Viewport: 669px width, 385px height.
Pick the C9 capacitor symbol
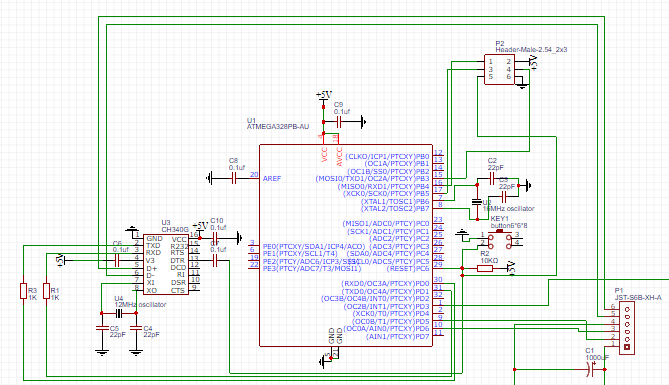click(339, 122)
